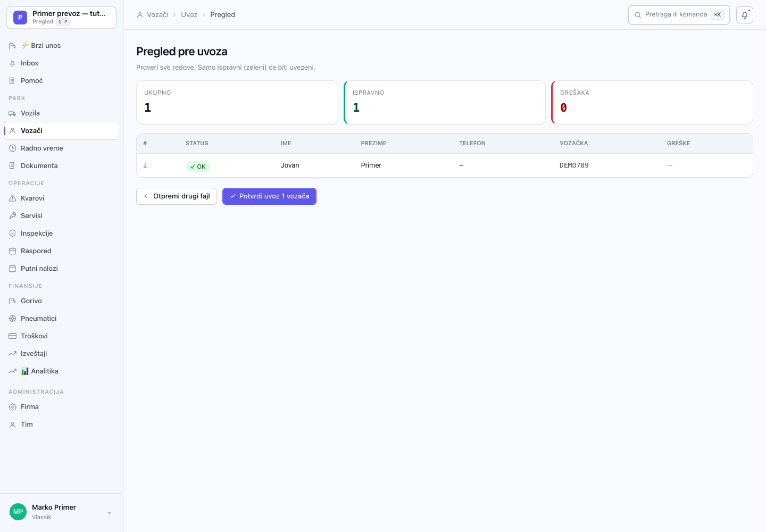766x532 pixels.
Task: Navigate to Vozači breadcrumb link
Action: (157, 15)
